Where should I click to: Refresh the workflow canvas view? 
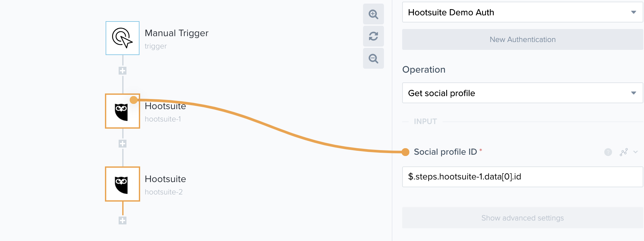(x=373, y=36)
